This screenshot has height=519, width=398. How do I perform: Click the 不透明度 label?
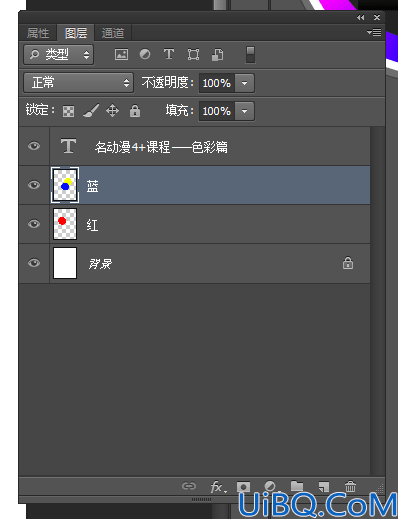pyautogui.click(x=168, y=83)
